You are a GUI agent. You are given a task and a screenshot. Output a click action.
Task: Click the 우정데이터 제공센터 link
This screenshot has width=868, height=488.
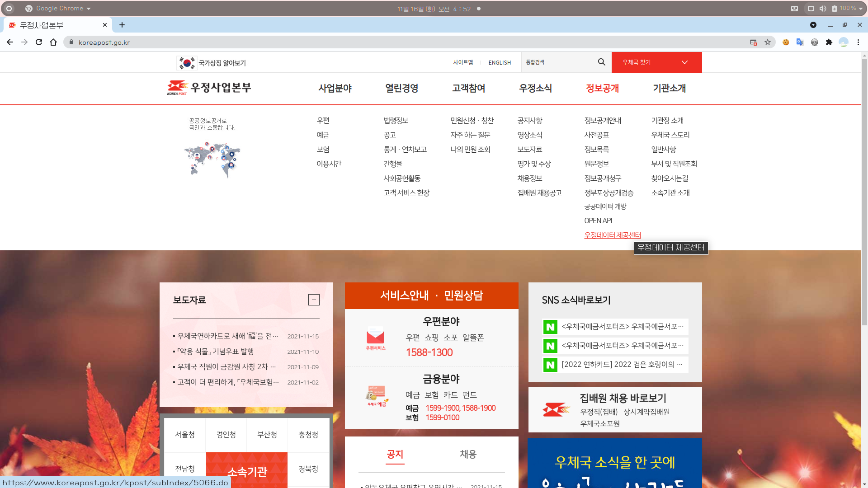[x=612, y=235]
